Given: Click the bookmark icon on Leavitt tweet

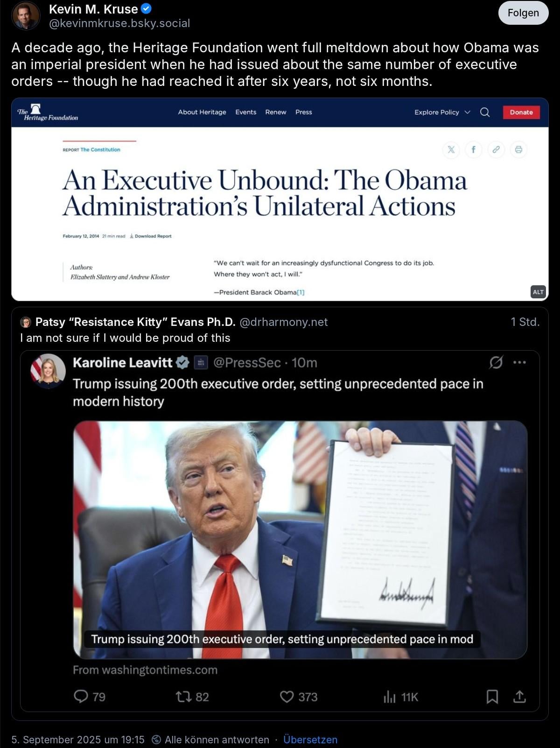Looking at the screenshot, I should coord(492,697).
